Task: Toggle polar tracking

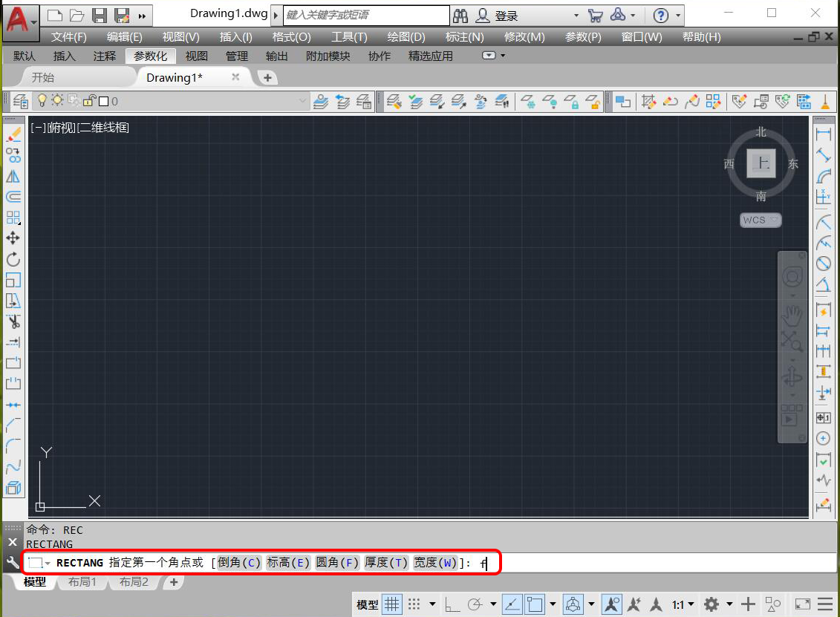Action: [475, 604]
